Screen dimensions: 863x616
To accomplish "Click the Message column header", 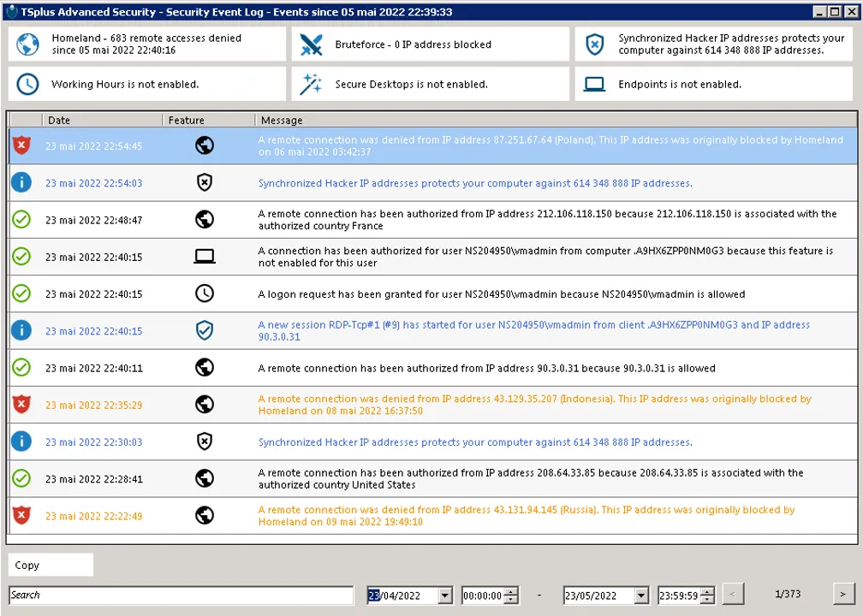I will (x=556, y=120).
